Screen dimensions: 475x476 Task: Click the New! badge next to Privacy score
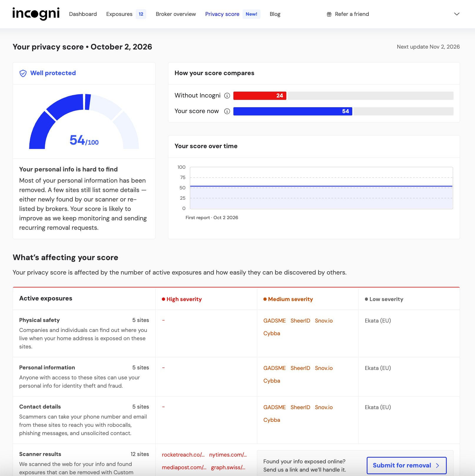point(251,14)
